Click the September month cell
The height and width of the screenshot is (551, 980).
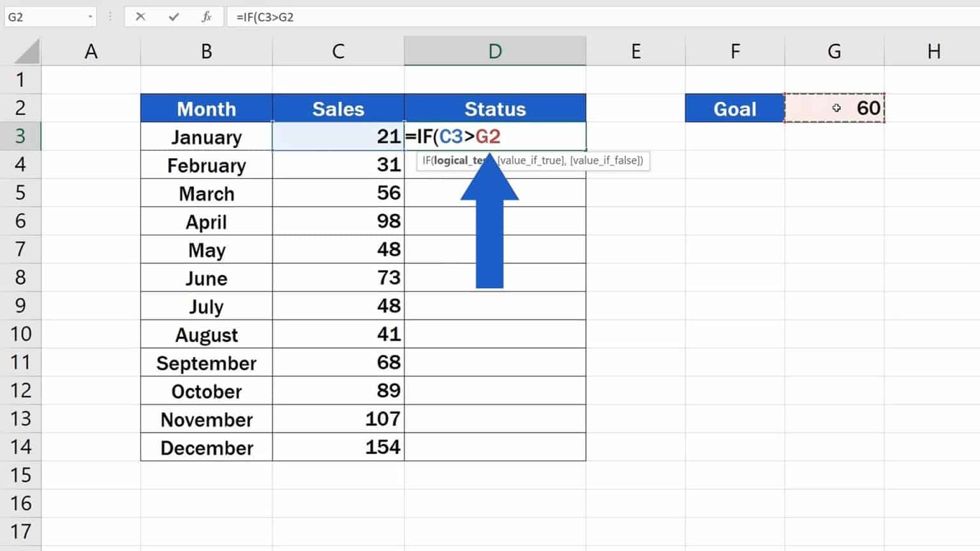click(x=207, y=362)
